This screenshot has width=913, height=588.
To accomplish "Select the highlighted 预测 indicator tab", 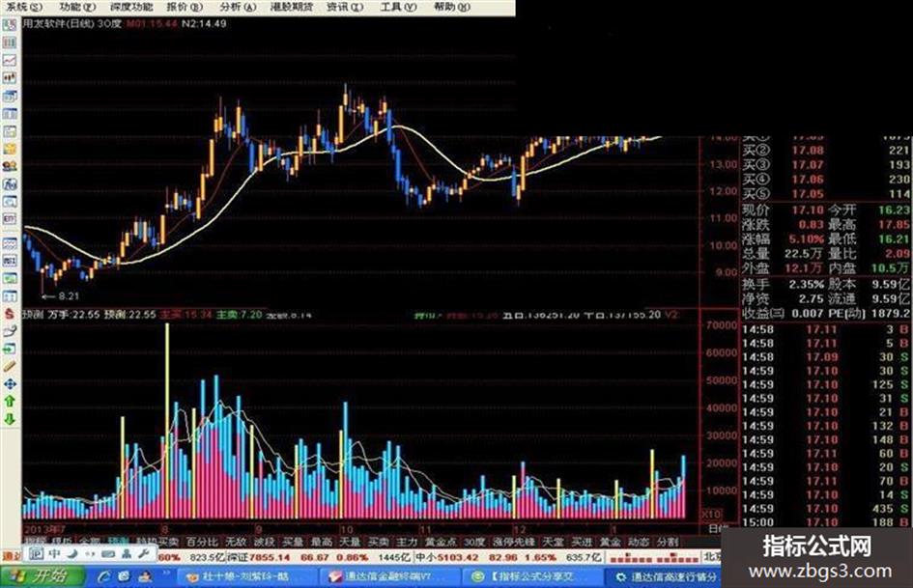I will (119, 542).
